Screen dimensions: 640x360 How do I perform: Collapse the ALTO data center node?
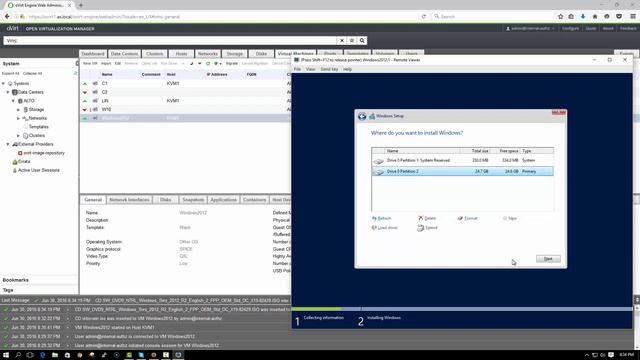tap(13, 101)
